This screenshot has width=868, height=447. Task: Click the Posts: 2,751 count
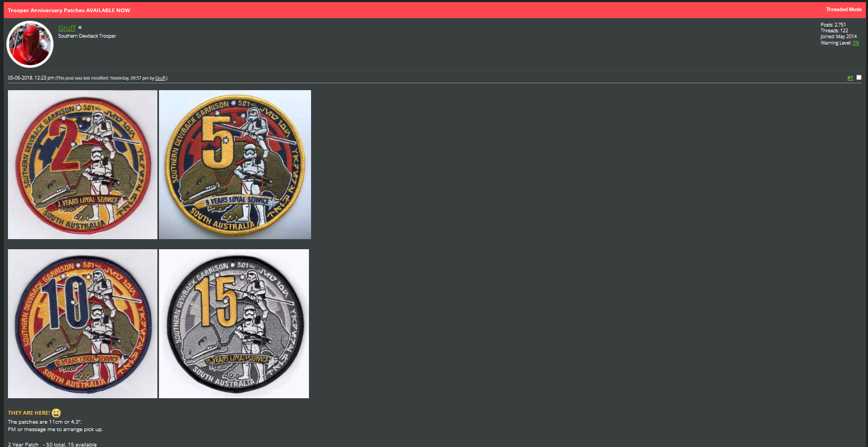pos(834,25)
